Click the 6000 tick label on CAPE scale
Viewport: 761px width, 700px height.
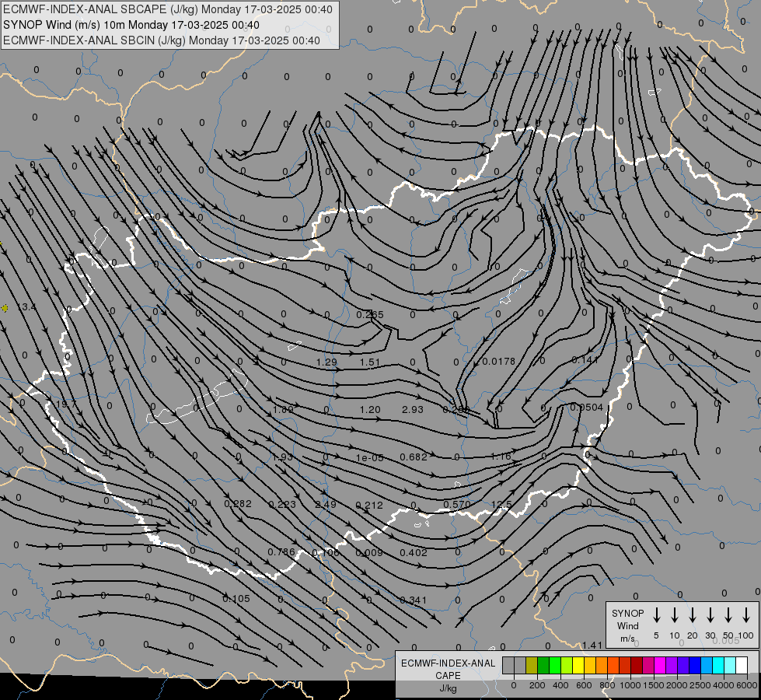[x=747, y=685]
